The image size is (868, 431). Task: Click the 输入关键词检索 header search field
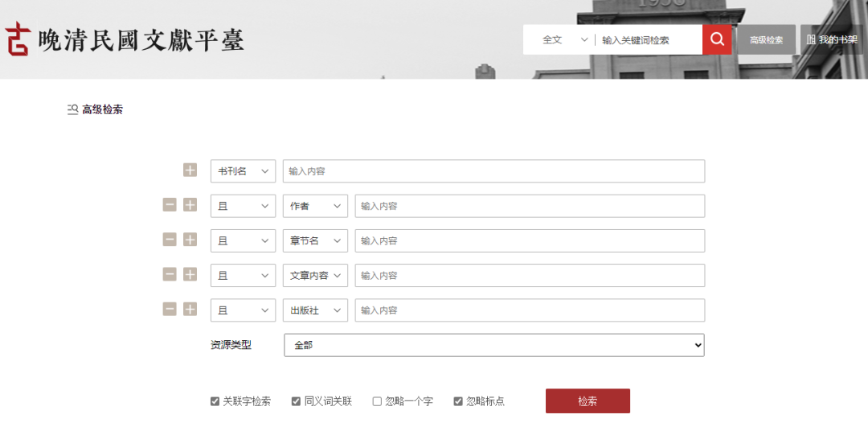pyautogui.click(x=647, y=39)
